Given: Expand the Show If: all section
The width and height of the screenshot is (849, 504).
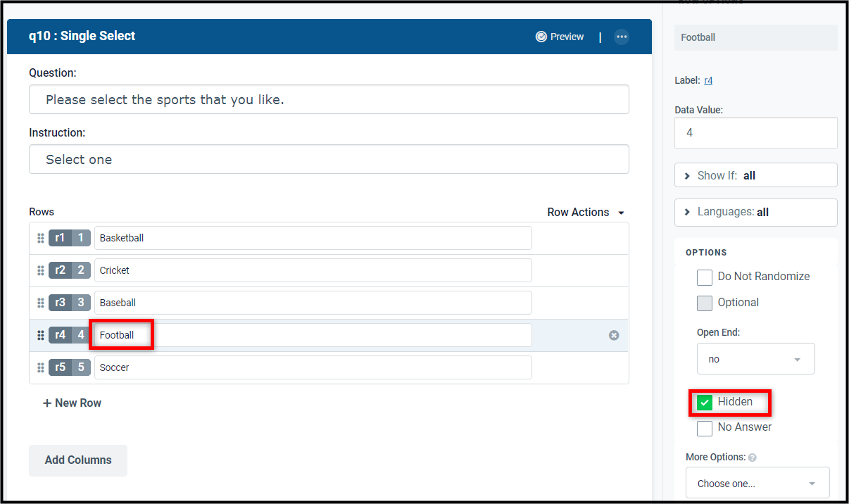Looking at the screenshot, I should click(756, 175).
